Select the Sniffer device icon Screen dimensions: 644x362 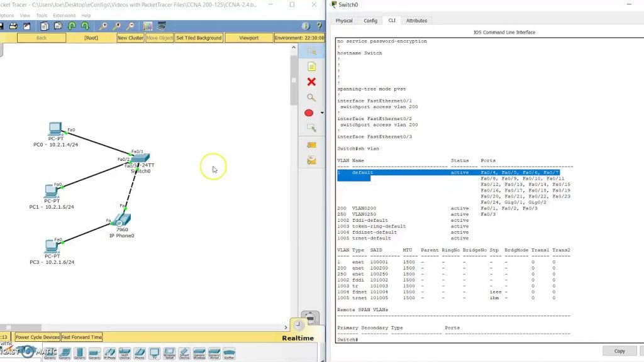pos(230,354)
